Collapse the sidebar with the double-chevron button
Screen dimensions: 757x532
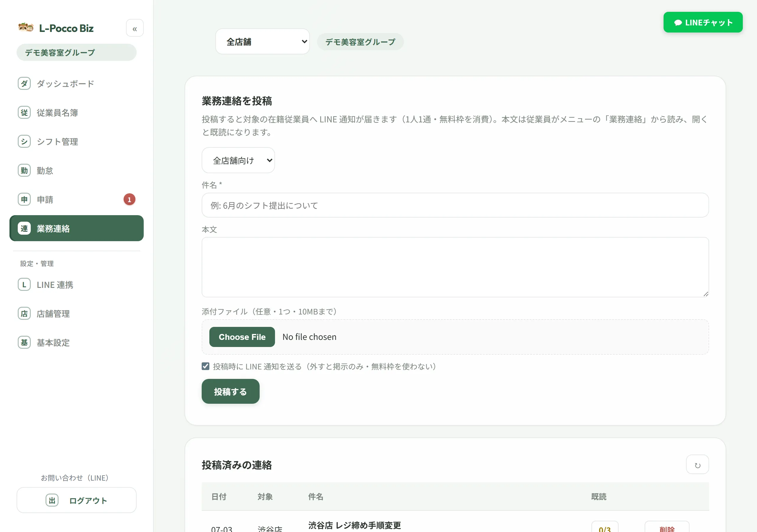point(135,28)
